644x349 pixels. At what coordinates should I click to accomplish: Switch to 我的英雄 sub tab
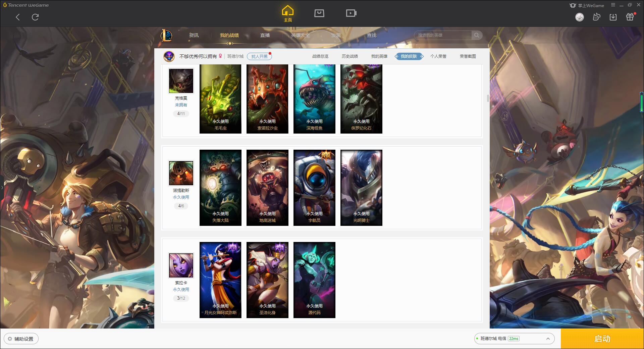379,56
